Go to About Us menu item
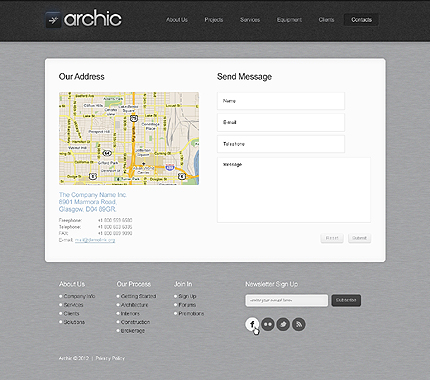This screenshot has width=430, height=380. pyautogui.click(x=177, y=20)
